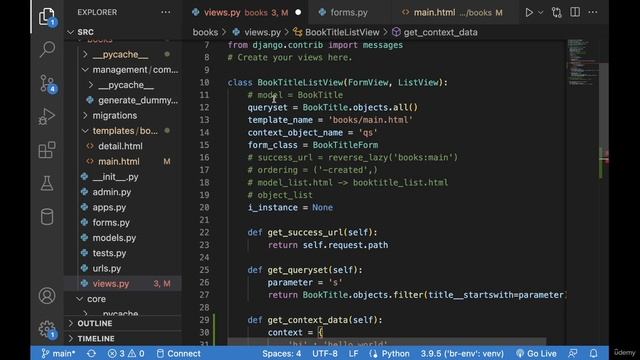Split the editor to the right
The height and width of the screenshot is (360, 640).
coord(575,12)
